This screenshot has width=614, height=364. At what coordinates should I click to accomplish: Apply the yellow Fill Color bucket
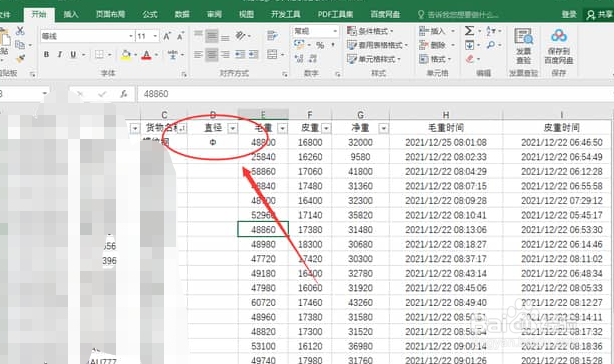[x=126, y=55]
